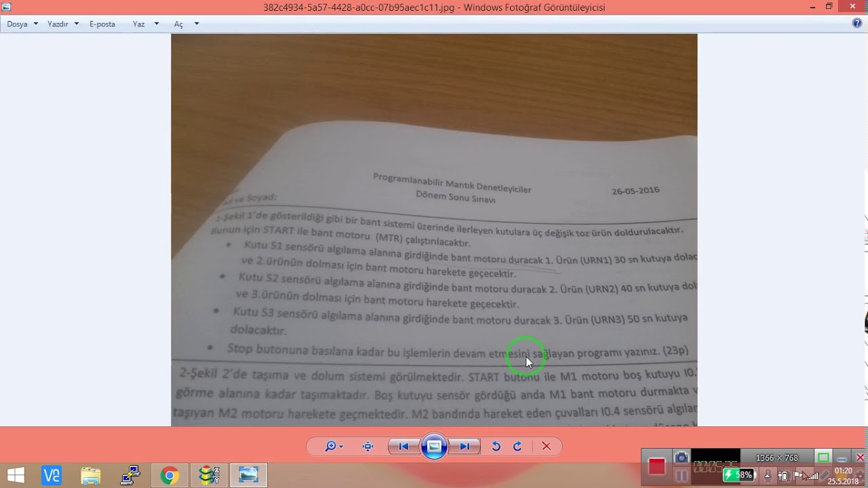Open the Photo Viewer taskbar button
The width and height of the screenshot is (868, 488).
248,475
